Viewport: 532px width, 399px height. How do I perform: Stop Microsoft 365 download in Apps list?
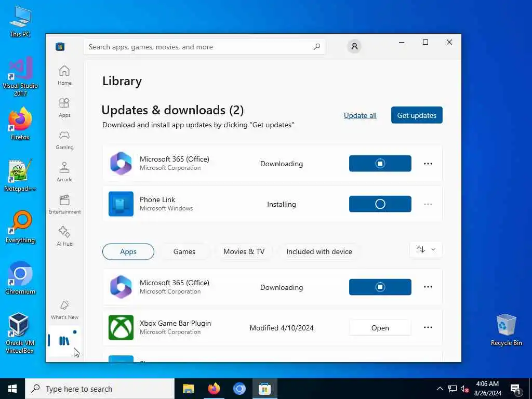[x=380, y=287]
